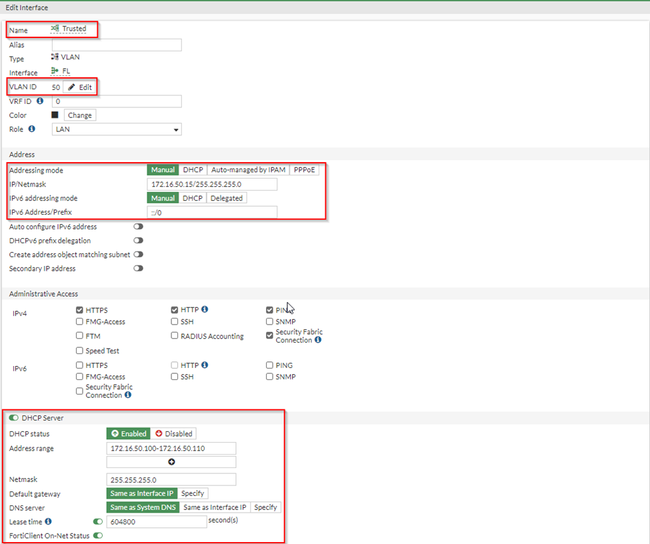Set DNS server Same as System DNS

[x=143, y=507]
